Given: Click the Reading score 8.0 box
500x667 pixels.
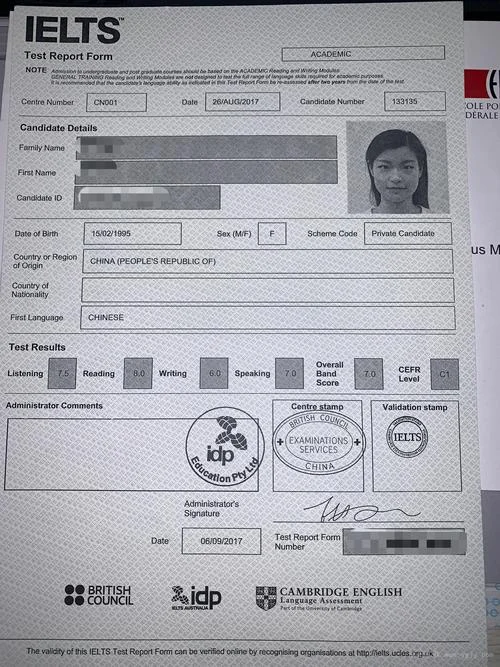Looking at the screenshot, I should coord(138,373).
